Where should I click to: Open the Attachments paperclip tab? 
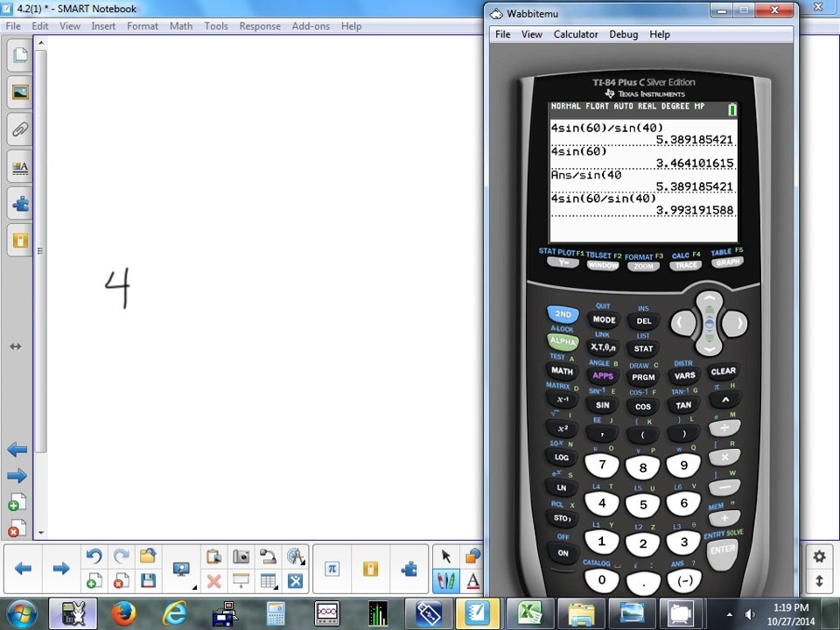click(x=20, y=129)
